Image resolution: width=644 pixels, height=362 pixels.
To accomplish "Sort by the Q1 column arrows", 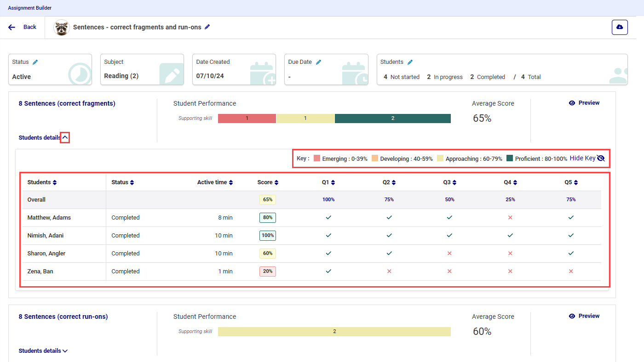I will coord(333,182).
